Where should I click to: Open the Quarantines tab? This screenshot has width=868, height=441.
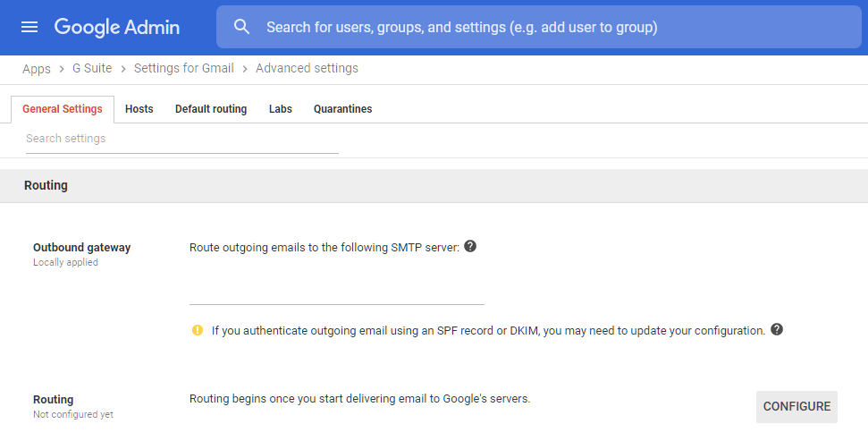click(x=342, y=109)
